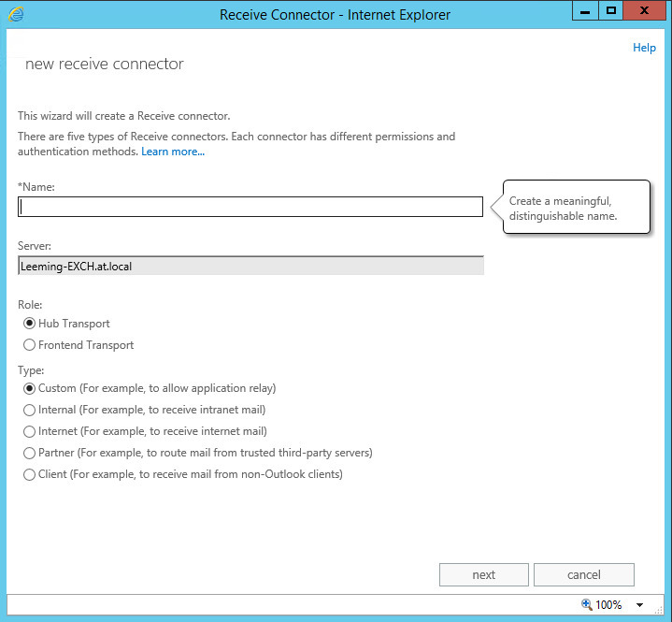This screenshot has height=622, width=672.
Task: Click the 'new receive connector' heading
Action: 104,64
